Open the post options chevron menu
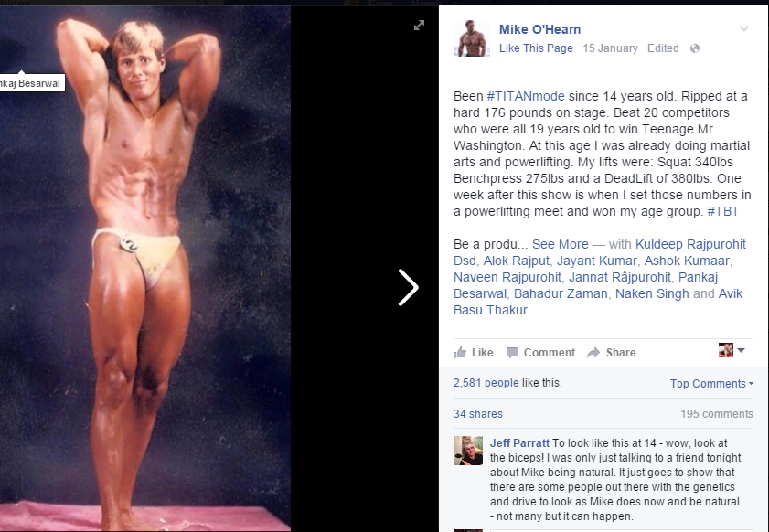This screenshot has width=769, height=532. (x=744, y=28)
